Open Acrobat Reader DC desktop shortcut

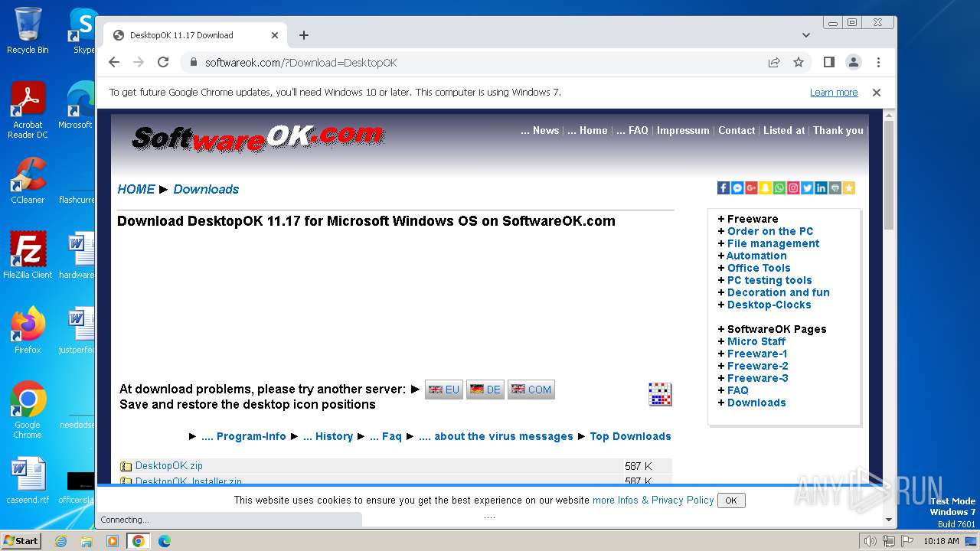pyautogui.click(x=28, y=110)
